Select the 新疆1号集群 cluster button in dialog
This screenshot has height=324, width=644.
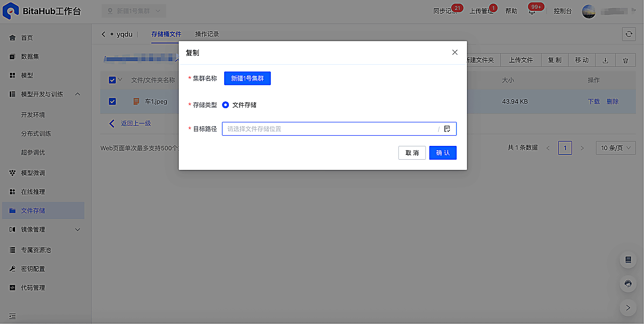coord(247,79)
